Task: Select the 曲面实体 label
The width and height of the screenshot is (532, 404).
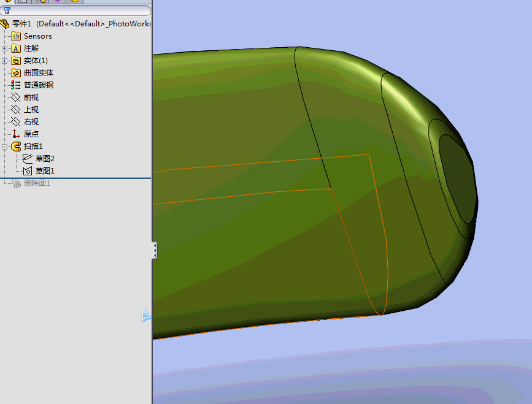Action: click(x=39, y=73)
